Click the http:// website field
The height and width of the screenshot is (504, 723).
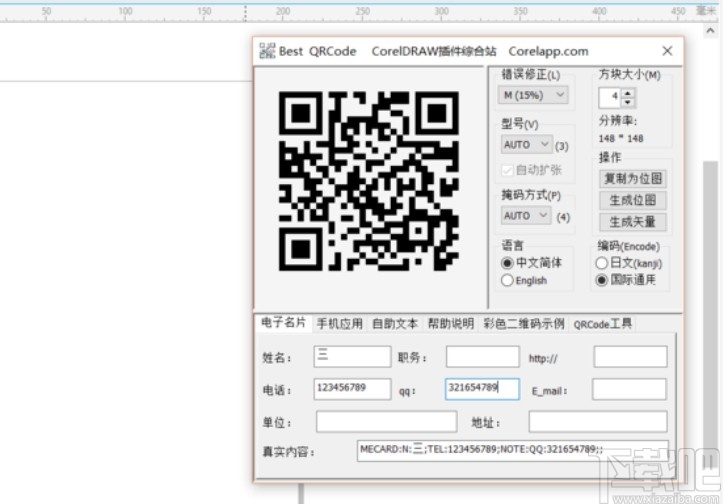click(630, 356)
